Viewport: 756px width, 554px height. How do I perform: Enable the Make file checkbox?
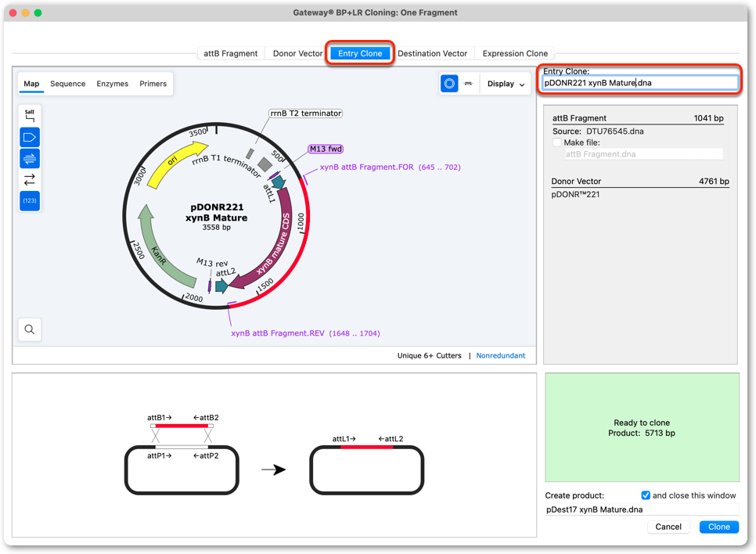click(x=557, y=142)
